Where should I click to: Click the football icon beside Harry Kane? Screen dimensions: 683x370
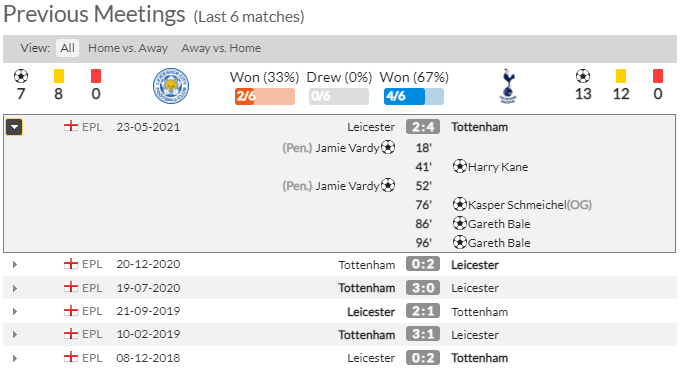[460, 166]
